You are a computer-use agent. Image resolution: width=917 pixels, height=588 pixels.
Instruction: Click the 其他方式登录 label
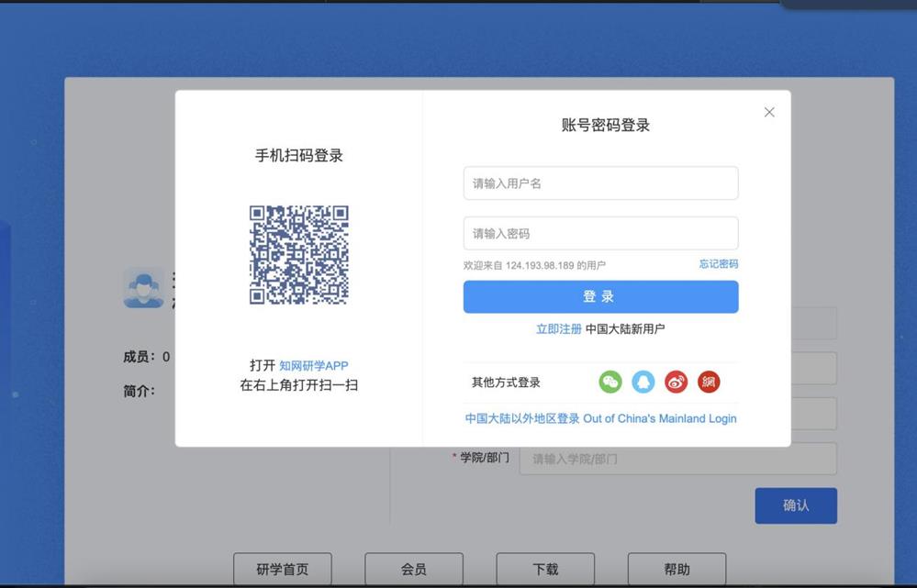[x=506, y=383]
